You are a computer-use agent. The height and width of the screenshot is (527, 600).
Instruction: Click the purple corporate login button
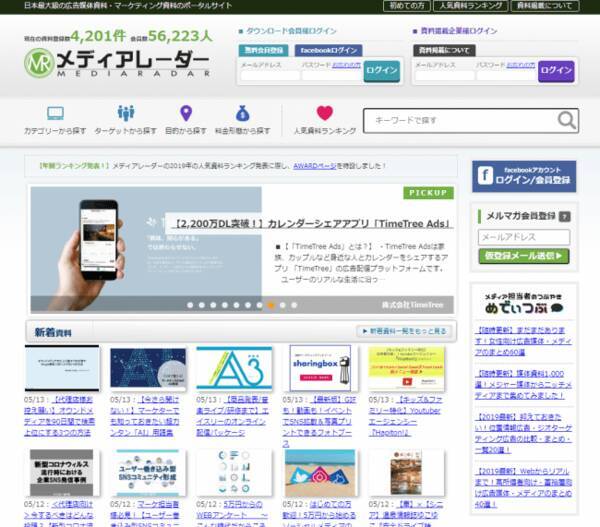point(556,71)
